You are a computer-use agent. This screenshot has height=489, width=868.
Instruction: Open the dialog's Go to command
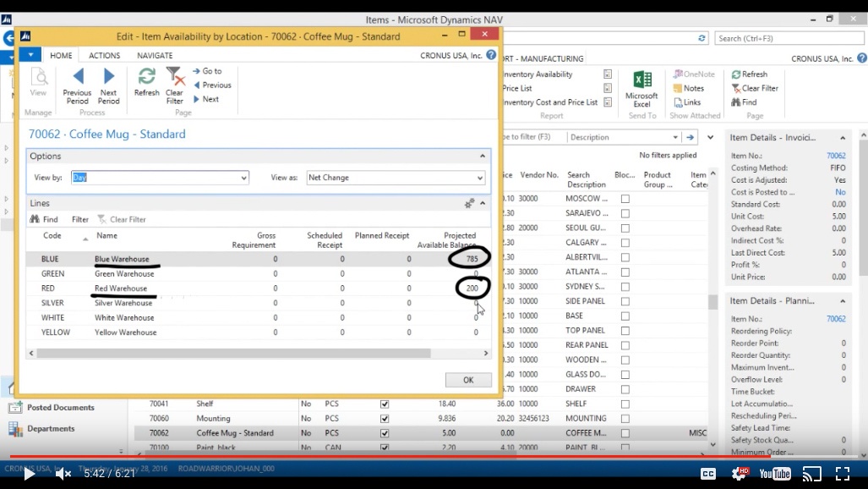(208, 71)
